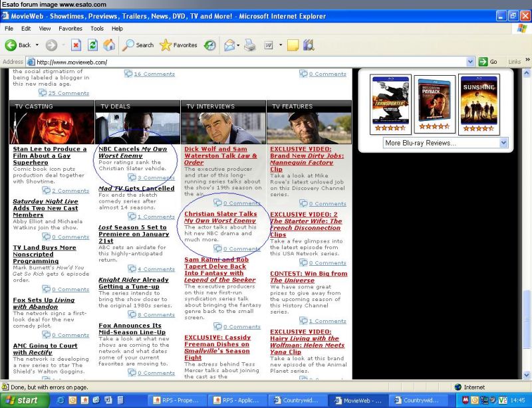Open the Knight Rider Tune-up article

coord(134,283)
